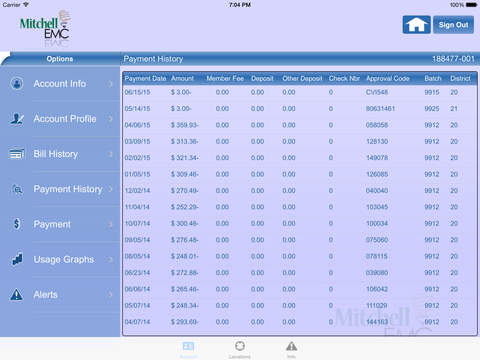Open the Payment dollar sign icon
Screen dimensions: 480x360
(17, 224)
